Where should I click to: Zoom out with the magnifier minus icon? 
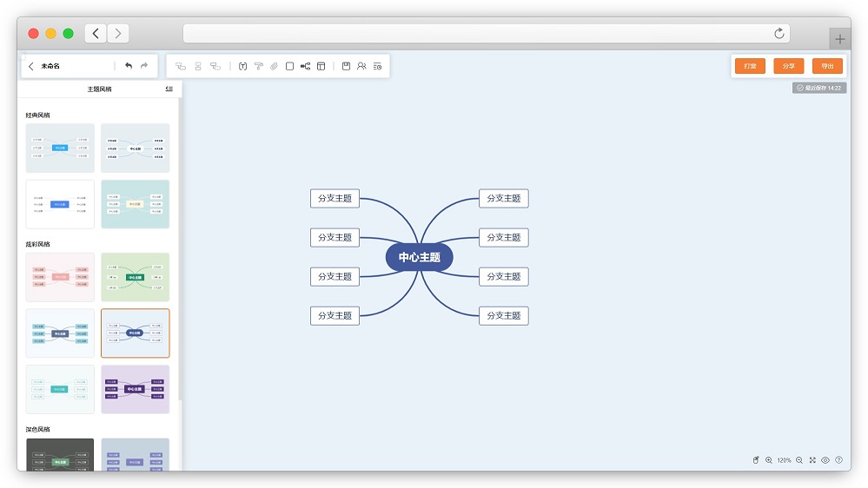(799, 460)
